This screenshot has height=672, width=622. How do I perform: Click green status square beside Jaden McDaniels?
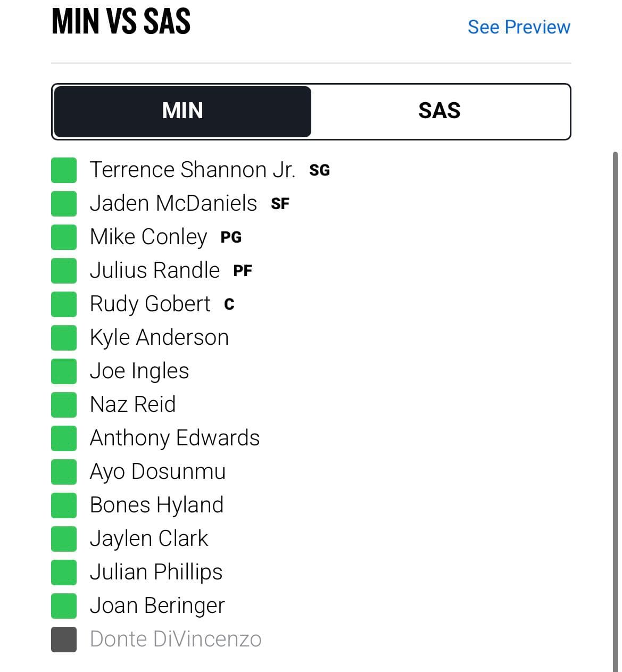tap(64, 203)
